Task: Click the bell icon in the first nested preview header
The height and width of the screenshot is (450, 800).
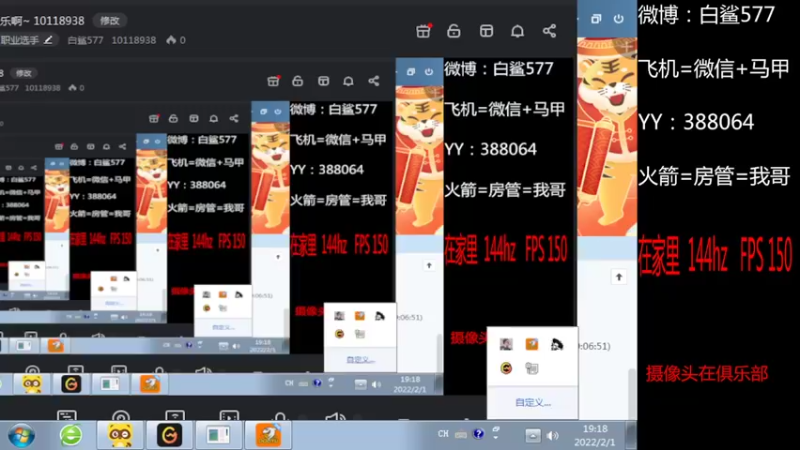Action: click(x=348, y=81)
